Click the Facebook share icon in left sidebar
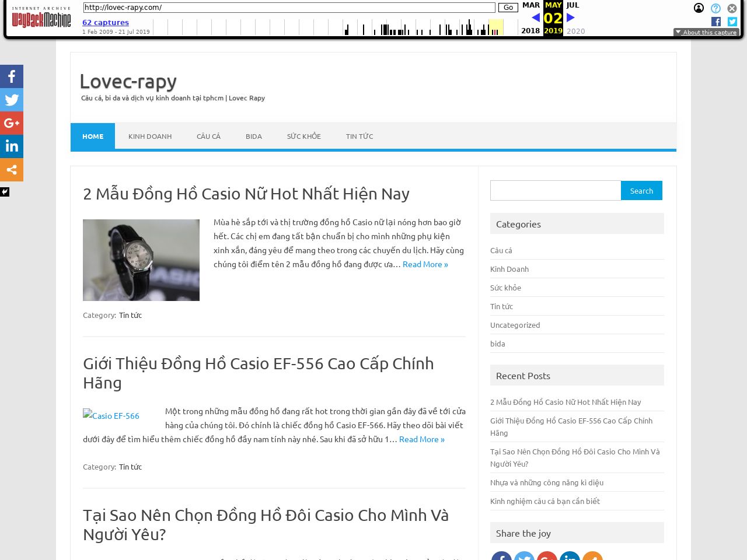The width and height of the screenshot is (747, 560). coord(12,76)
